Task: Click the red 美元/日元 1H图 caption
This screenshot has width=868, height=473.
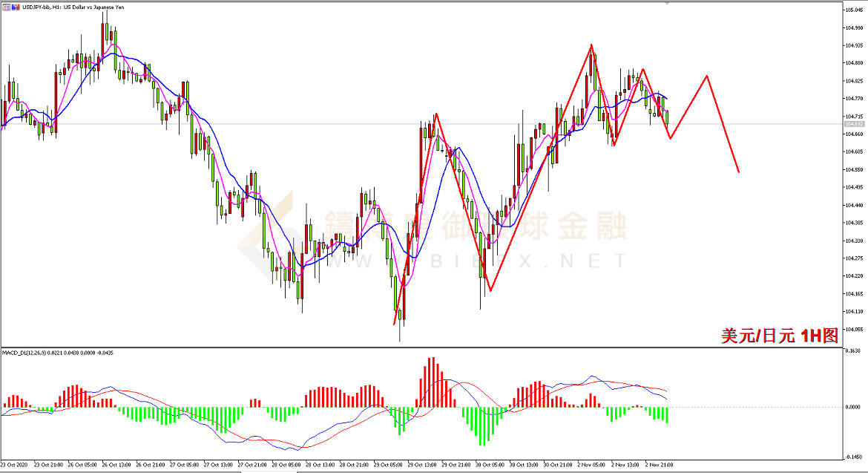Action: pyautogui.click(x=780, y=335)
